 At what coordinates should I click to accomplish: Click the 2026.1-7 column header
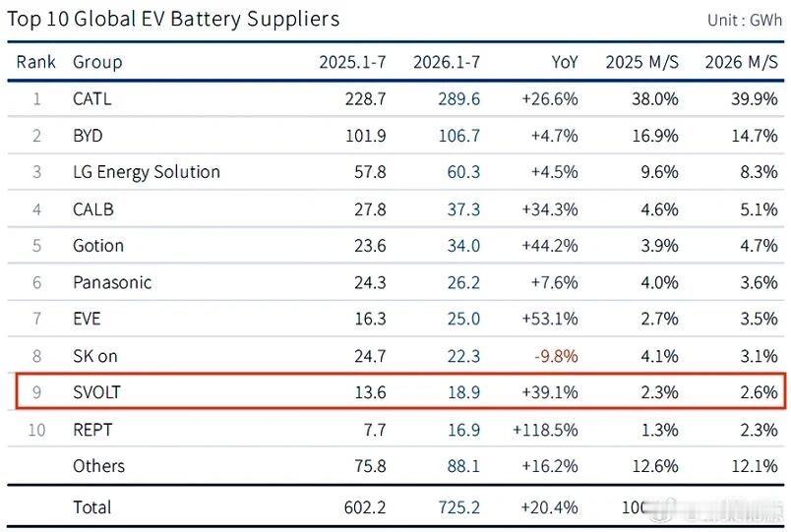[447, 62]
